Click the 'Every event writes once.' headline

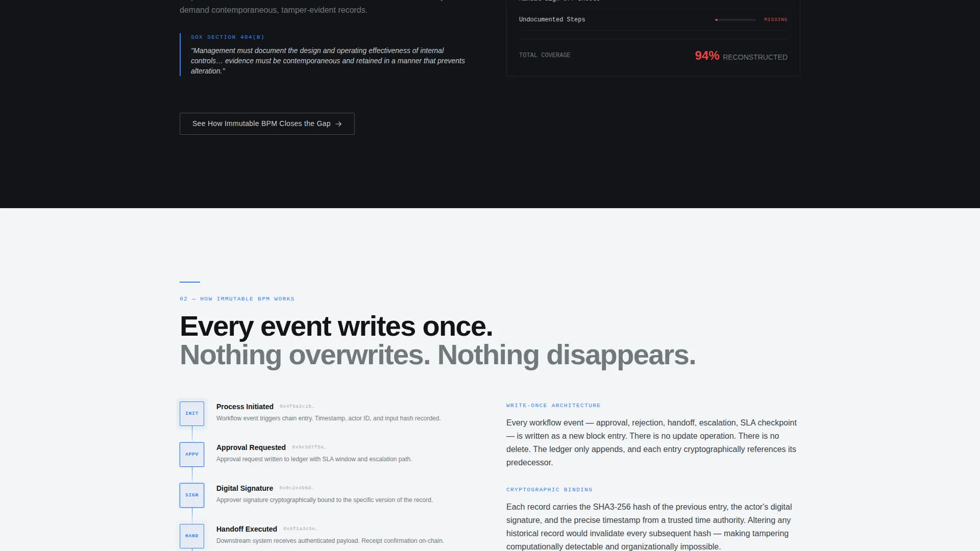pyautogui.click(x=336, y=327)
